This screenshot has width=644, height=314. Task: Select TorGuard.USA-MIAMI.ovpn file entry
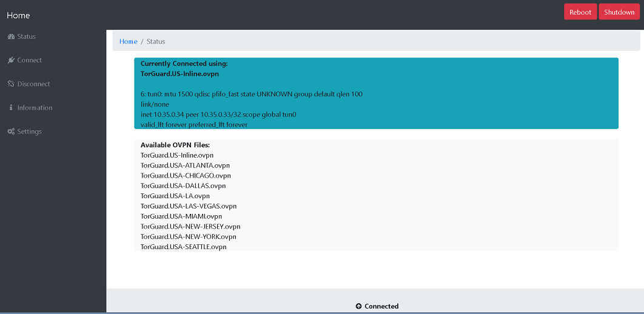(181, 216)
